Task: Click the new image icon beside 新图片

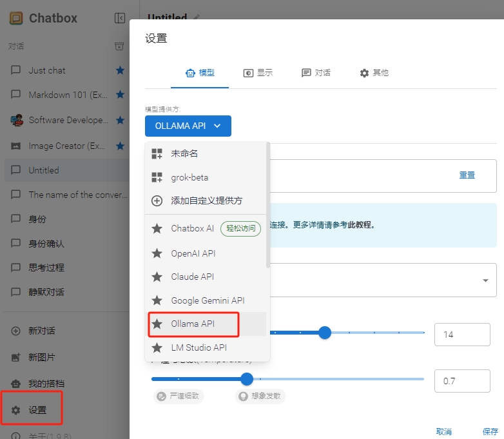Action: (15, 357)
